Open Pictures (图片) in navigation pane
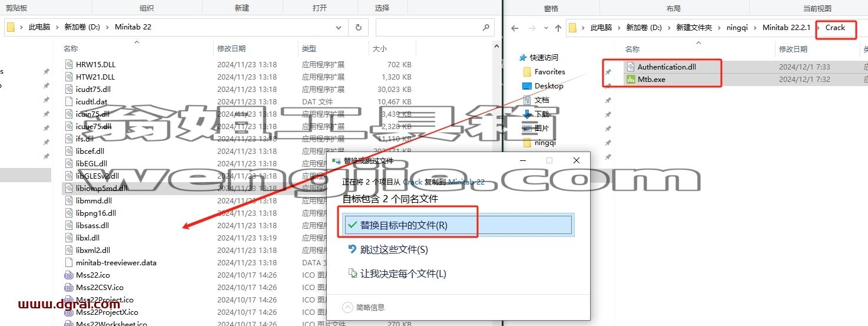This screenshot has height=326, width=868. tap(542, 129)
